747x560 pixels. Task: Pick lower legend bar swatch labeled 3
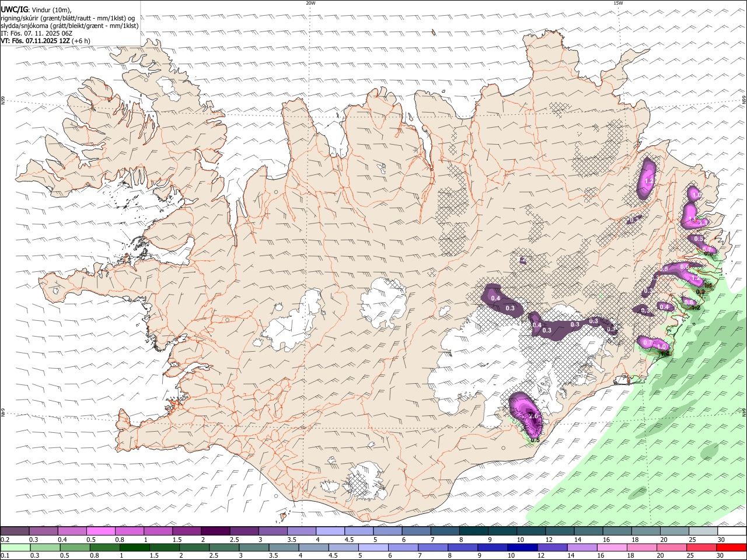click(x=254, y=548)
